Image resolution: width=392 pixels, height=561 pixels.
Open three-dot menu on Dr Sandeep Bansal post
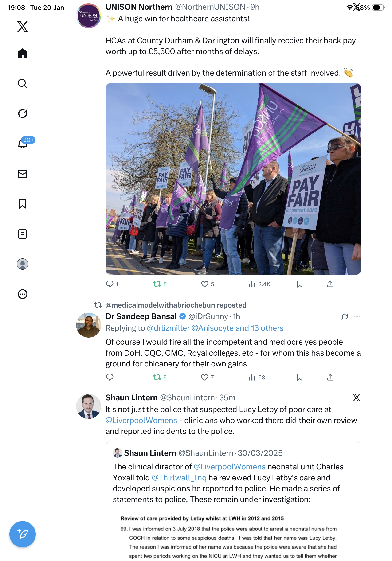coord(357,316)
